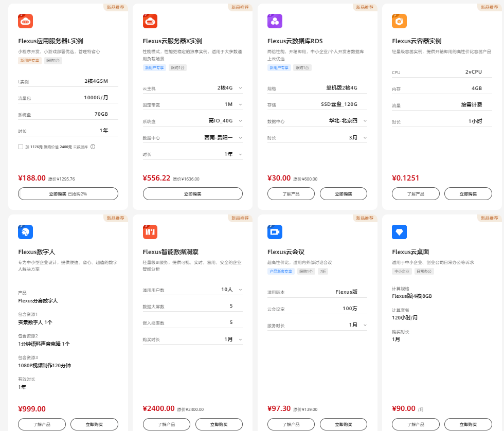504x431 pixels.
Task: Click 流量包 1000G/月 value
Action: (96, 97)
